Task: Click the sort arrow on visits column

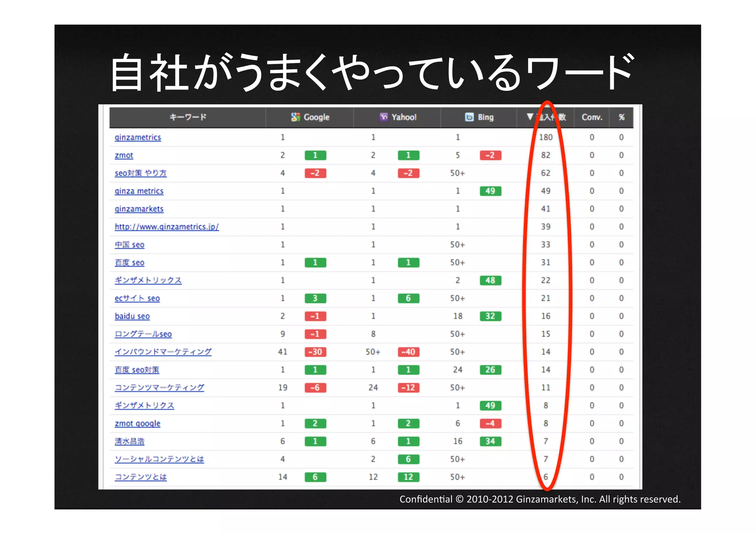Action: click(530, 117)
